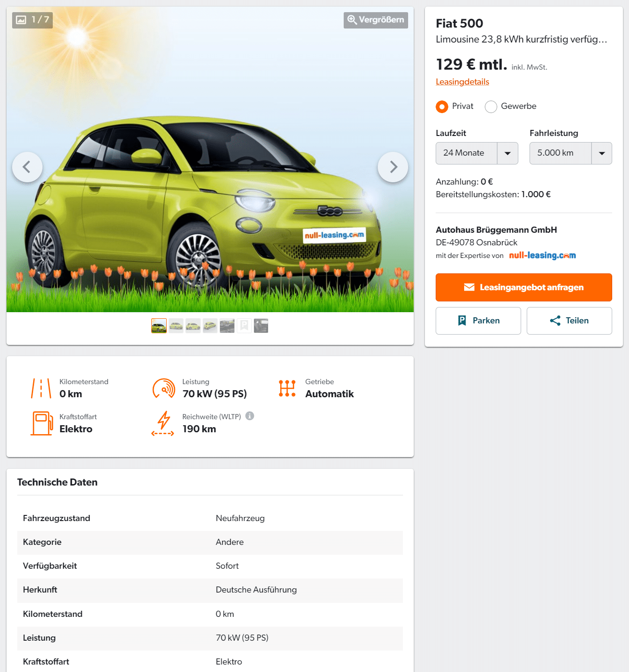Image resolution: width=629 pixels, height=672 pixels.
Task: Click the Teilen share button
Action: click(569, 321)
